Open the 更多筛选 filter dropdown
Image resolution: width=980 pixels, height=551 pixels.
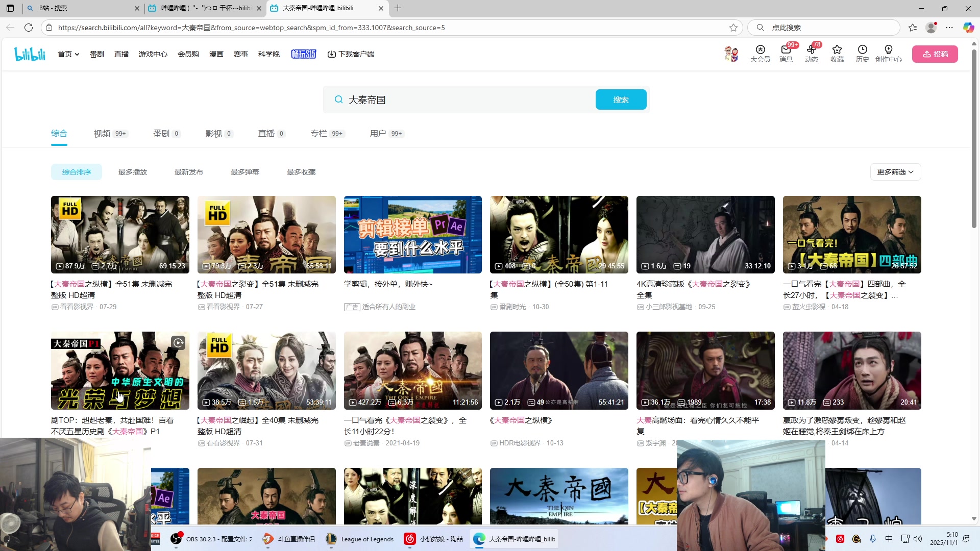pyautogui.click(x=895, y=172)
